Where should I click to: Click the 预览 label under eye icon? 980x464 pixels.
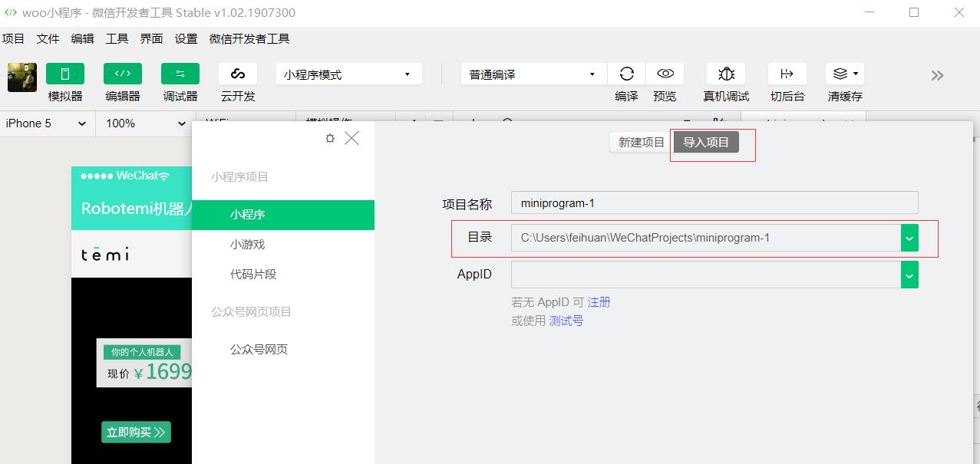tap(665, 97)
